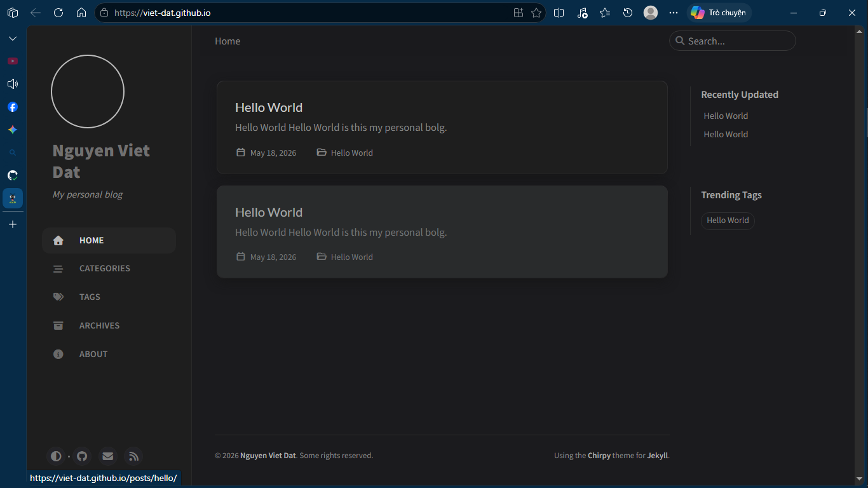Follow the Jekyll link in footer

[x=658, y=456]
